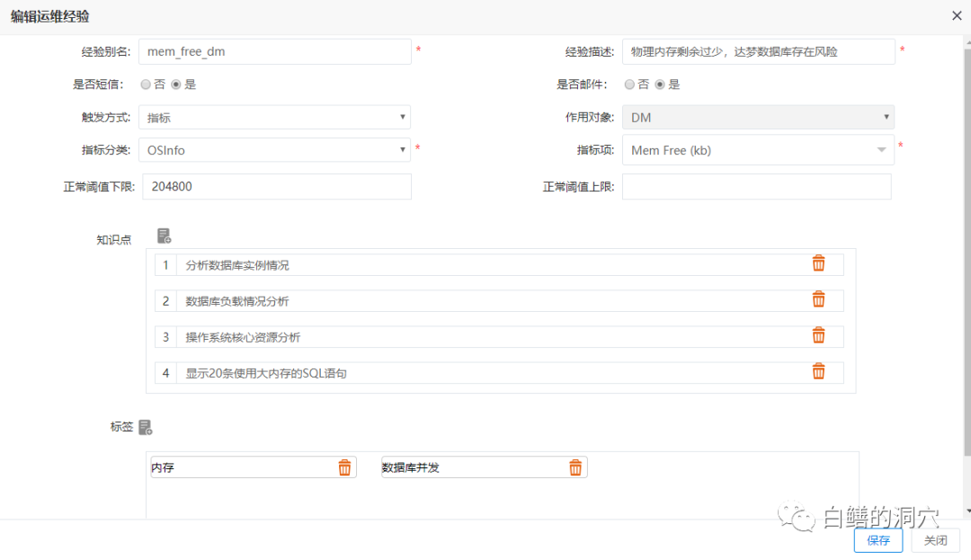971x560 pixels.
Task: Delete knowledge point 数据库负载情况分析
Action: point(818,299)
